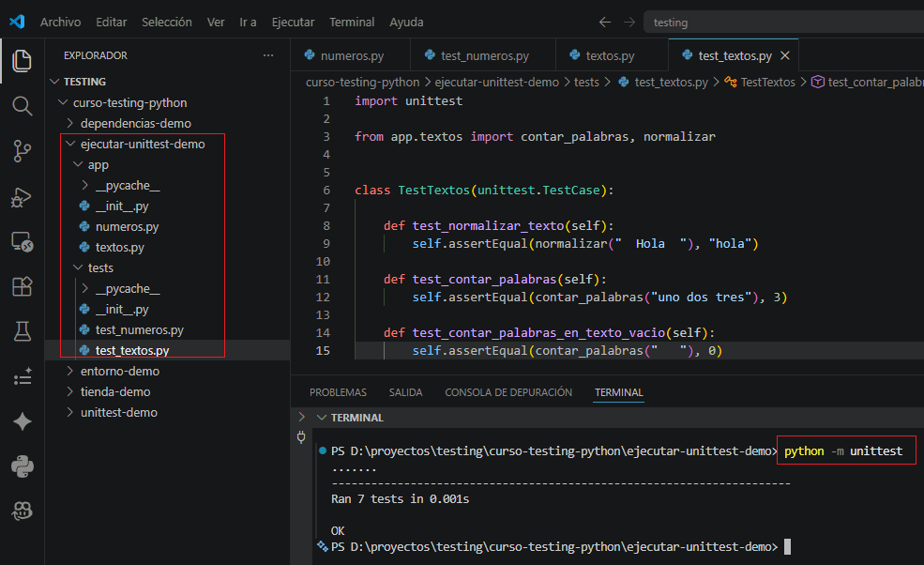Click the test_textos.py breadcrumb segment
This screenshot has height=565, width=924.
(x=671, y=82)
